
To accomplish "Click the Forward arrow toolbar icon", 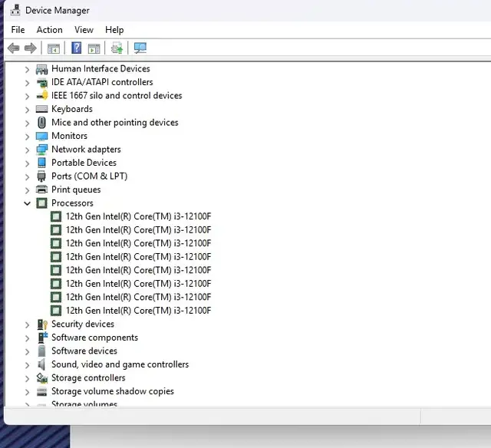I will click(x=31, y=48).
